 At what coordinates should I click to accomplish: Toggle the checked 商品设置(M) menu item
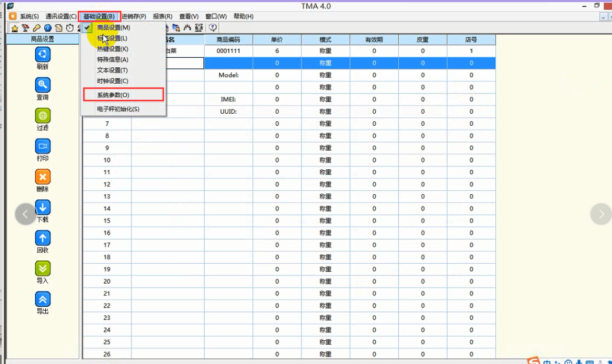tap(113, 28)
